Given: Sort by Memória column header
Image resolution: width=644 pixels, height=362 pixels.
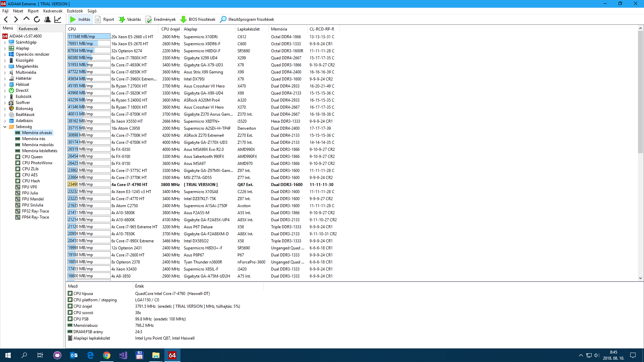Looking at the screenshot, I should click(288, 29).
